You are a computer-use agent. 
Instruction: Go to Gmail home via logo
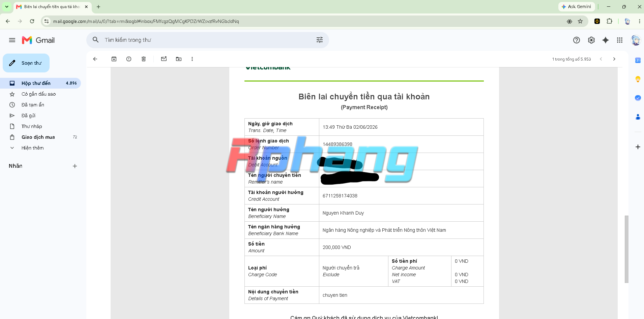(38, 40)
